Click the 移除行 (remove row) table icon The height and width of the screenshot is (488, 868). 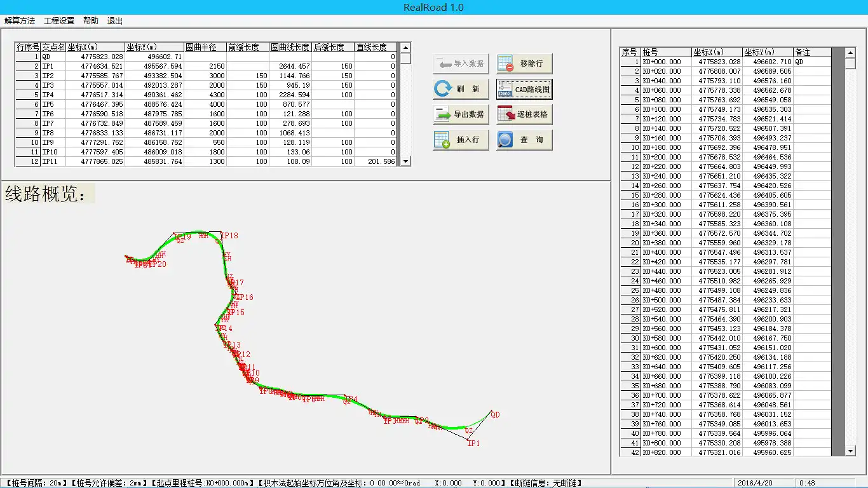pyautogui.click(x=506, y=64)
